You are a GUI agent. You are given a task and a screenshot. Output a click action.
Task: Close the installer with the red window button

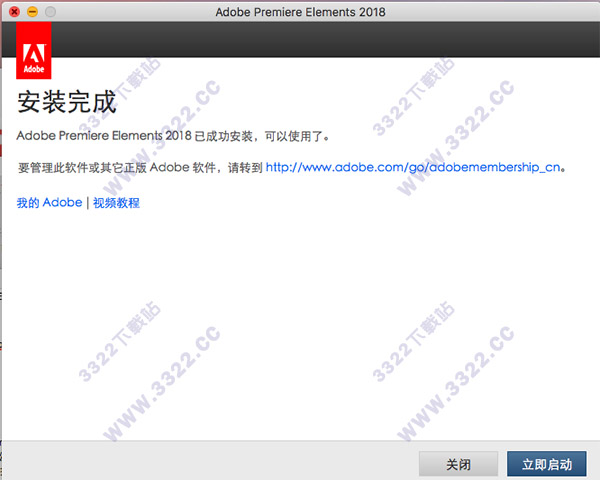tap(15, 12)
